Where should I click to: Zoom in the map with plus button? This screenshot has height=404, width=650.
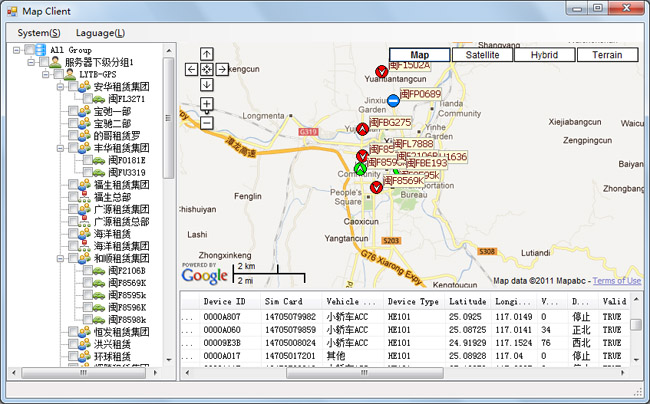pyautogui.click(x=206, y=104)
